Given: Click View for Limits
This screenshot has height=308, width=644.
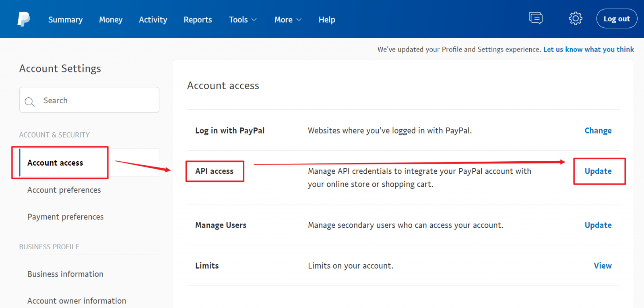Looking at the screenshot, I should (603, 266).
